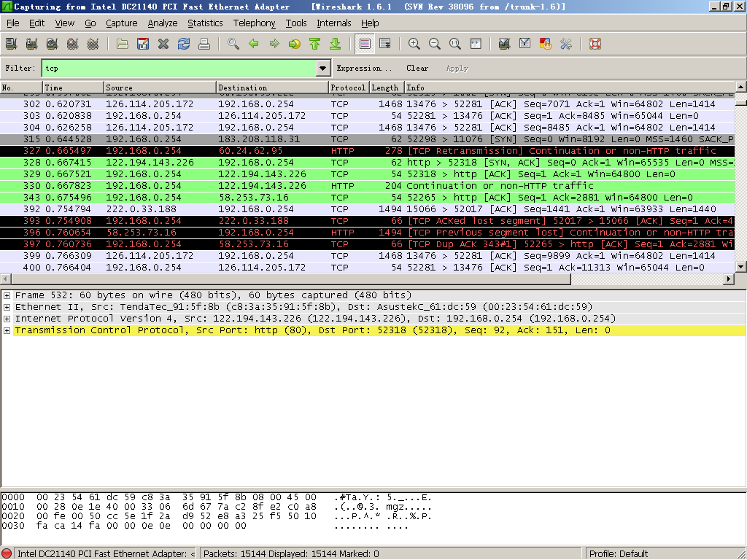
Task: Open the Help menu
Action: click(370, 23)
